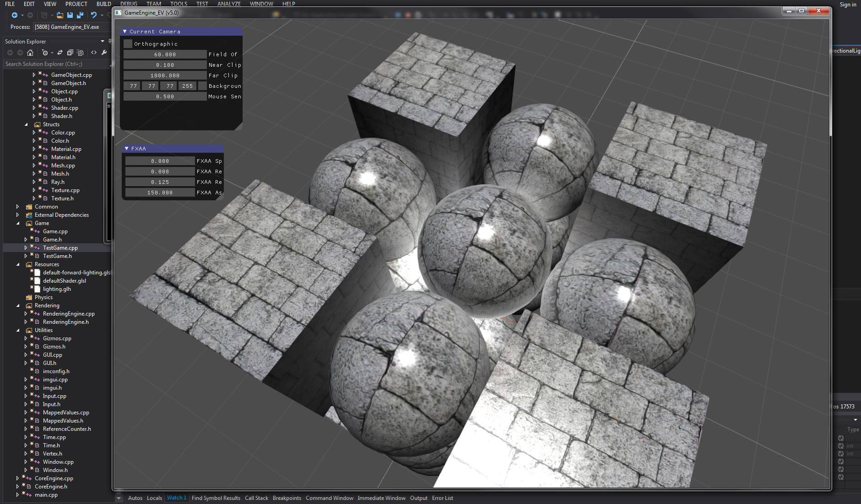Toggle the Solution Explorer pin
Image resolution: width=861 pixels, height=504 pixels.
(109, 42)
